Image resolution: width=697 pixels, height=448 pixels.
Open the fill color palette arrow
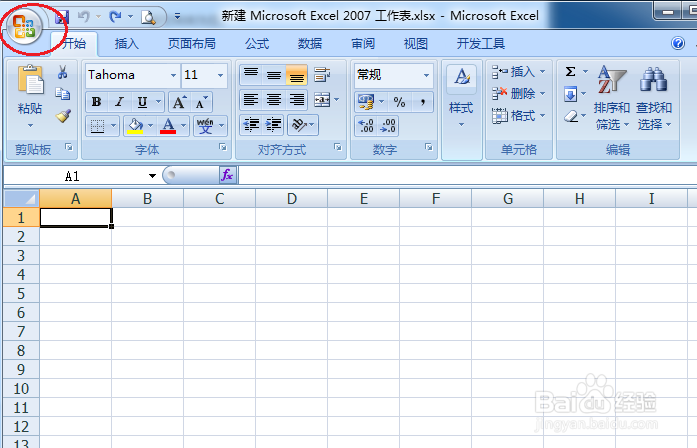pos(150,126)
